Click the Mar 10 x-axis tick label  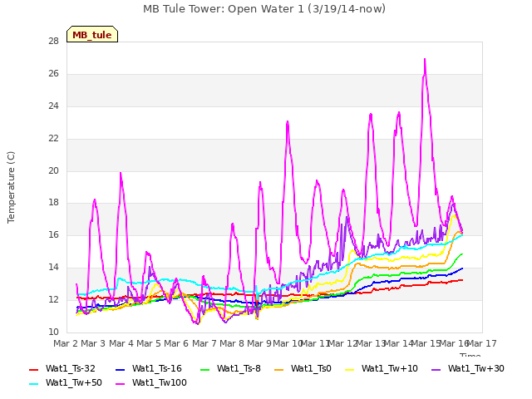tap(288, 343)
